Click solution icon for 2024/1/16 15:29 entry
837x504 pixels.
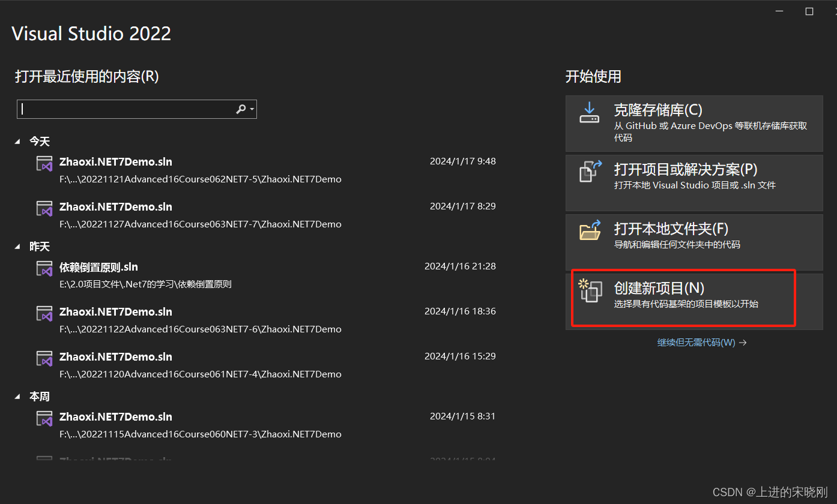[44, 359]
